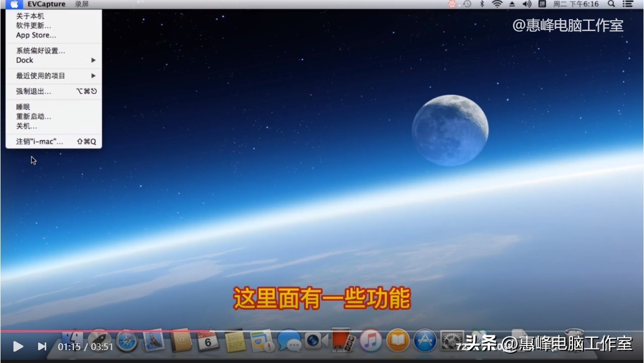Open the Wi-Fi status menu

(497, 4)
